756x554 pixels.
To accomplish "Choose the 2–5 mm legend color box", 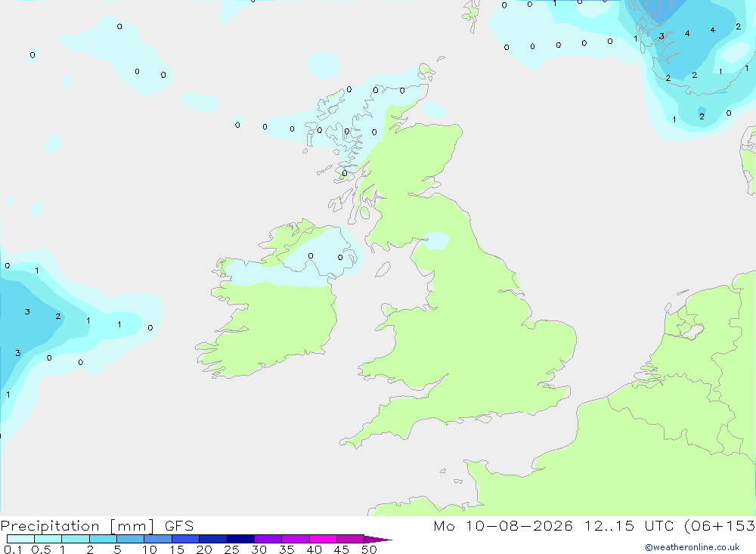I will coord(103,539).
